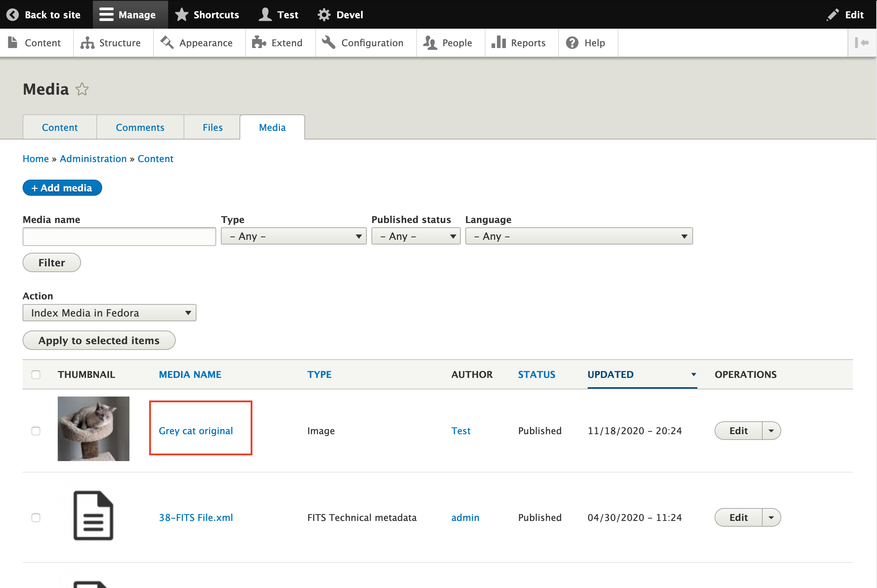Screen dimensions: 877x588
Task: Click Edit button for Grey cat original
Action: pyautogui.click(x=739, y=431)
